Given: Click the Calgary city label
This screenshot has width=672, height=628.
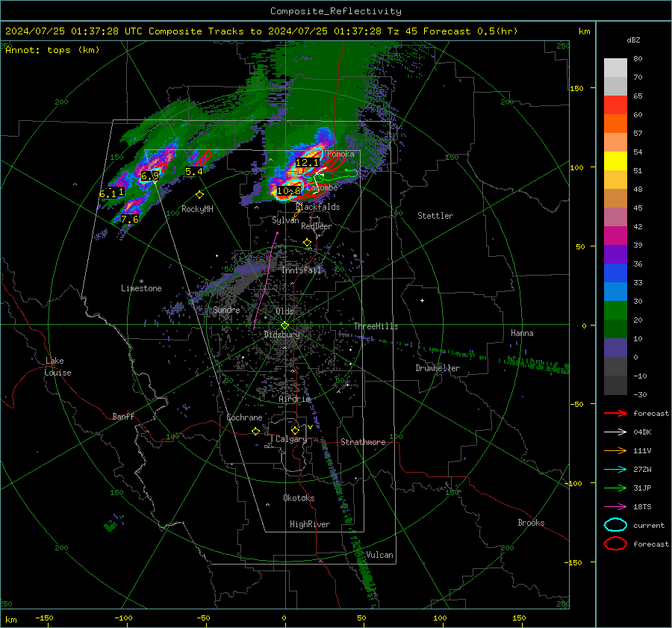Looking at the screenshot, I should (291, 439).
